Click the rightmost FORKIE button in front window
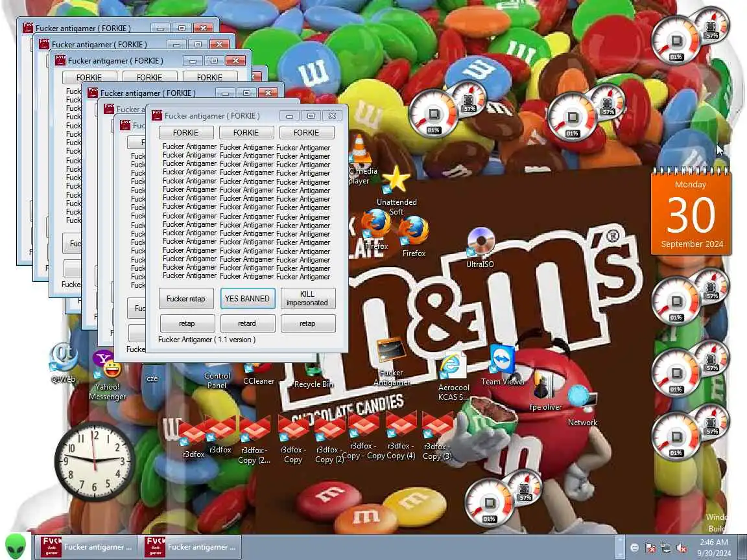Image resolution: width=747 pixels, height=560 pixels. (306, 132)
